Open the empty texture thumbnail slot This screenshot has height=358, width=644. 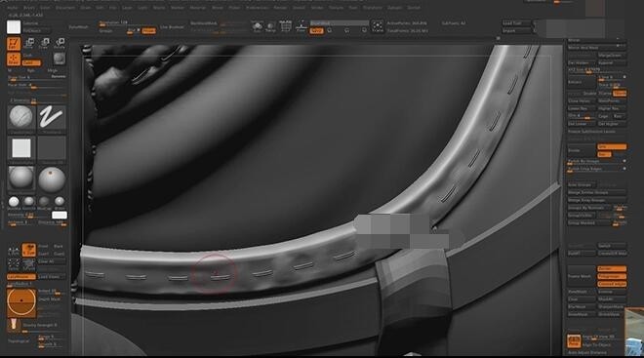(x=52, y=148)
